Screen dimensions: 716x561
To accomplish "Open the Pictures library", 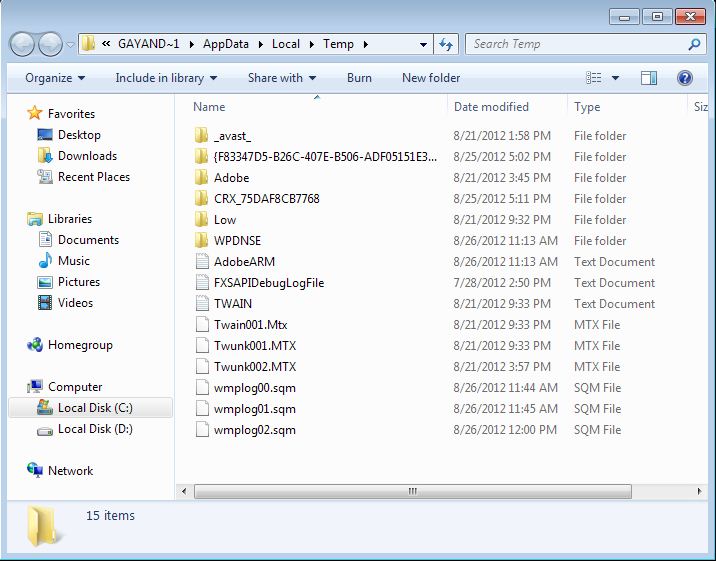I will 79,282.
